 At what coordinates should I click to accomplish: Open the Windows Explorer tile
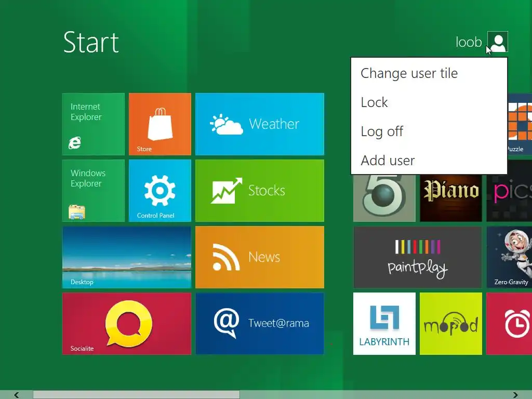point(94,191)
